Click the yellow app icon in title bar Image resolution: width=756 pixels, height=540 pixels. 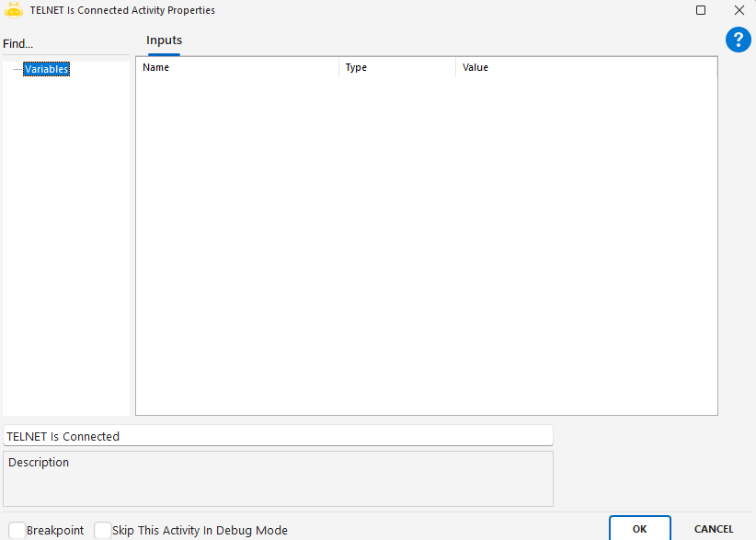14,10
